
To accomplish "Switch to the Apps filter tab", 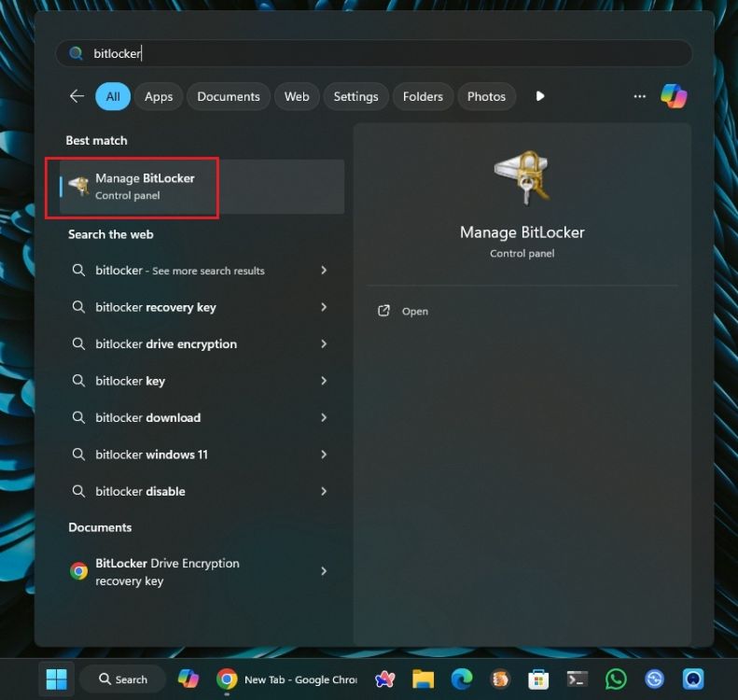I will coord(159,96).
